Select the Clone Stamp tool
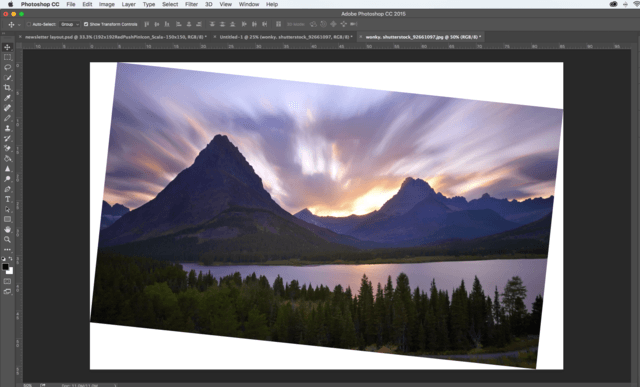Screen dimensions: 640x387 click(7, 128)
